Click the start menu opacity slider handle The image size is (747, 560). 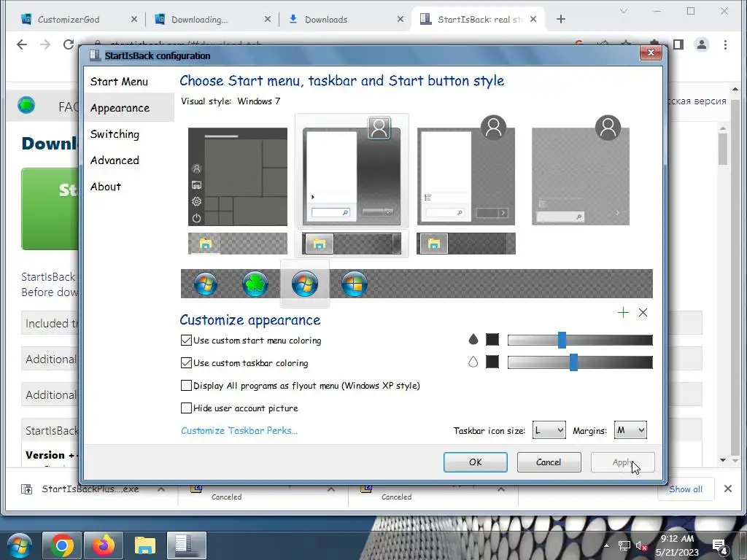click(562, 340)
